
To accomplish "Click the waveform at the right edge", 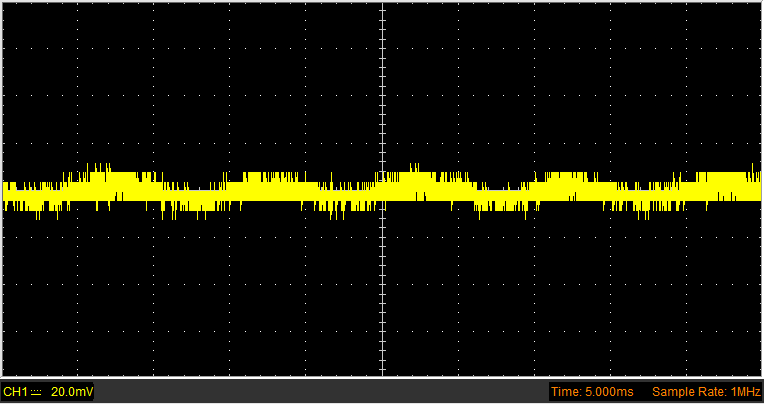I will 757,186.
